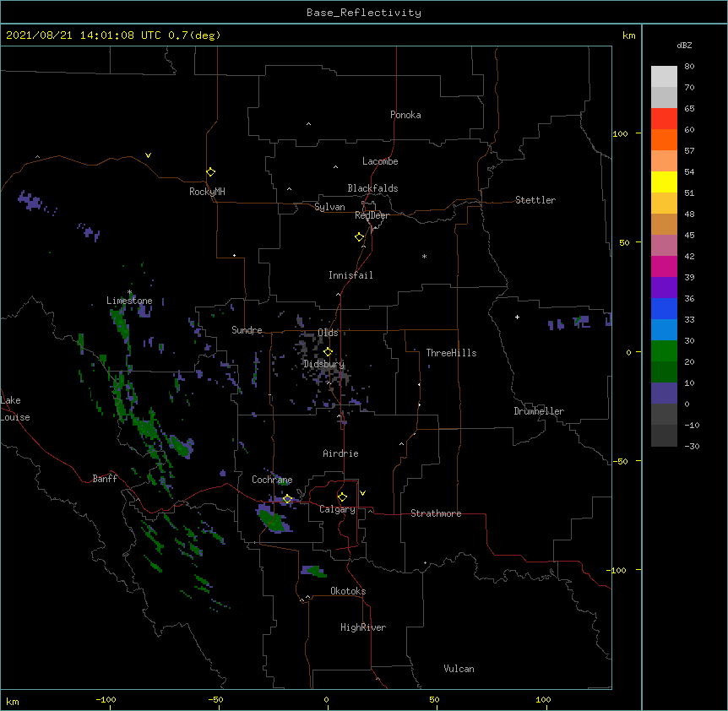Viewport: 728px width, 711px height.
Task: Pick the bright green swatch in the dBZ legend
Action: tap(664, 351)
